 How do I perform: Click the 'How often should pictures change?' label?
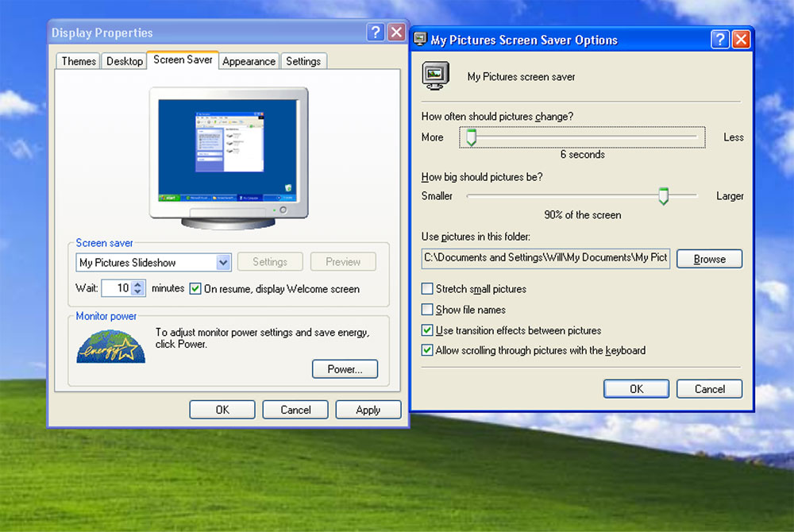497,117
